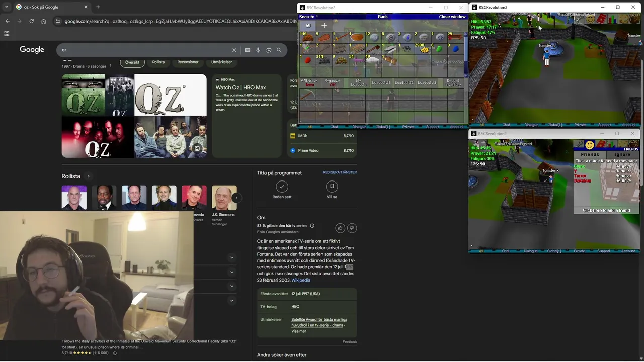
Task: Select the 2900 gold coins bank item
Action: point(423,49)
